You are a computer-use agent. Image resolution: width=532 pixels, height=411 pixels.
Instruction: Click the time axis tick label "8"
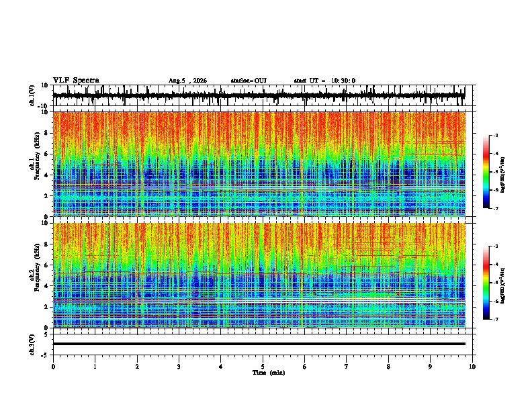click(x=388, y=367)
